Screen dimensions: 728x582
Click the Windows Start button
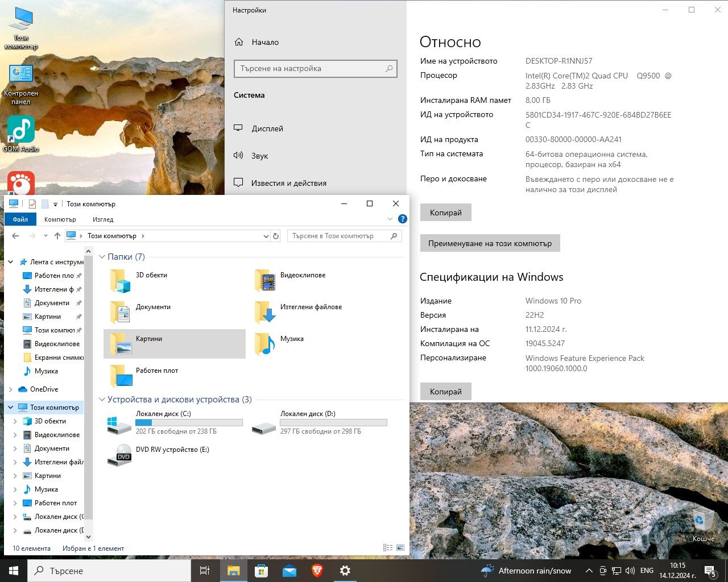point(14,571)
